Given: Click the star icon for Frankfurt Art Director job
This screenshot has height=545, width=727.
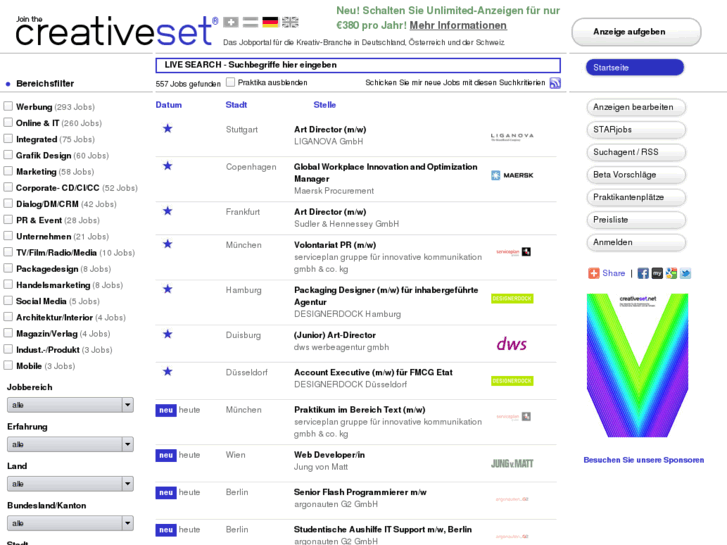Looking at the screenshot, I should [x=167, y=211].
